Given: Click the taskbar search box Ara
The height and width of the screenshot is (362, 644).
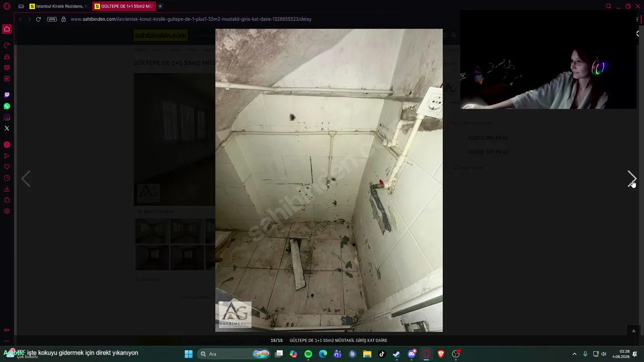Looking at the screenshot, I should 234,354.
